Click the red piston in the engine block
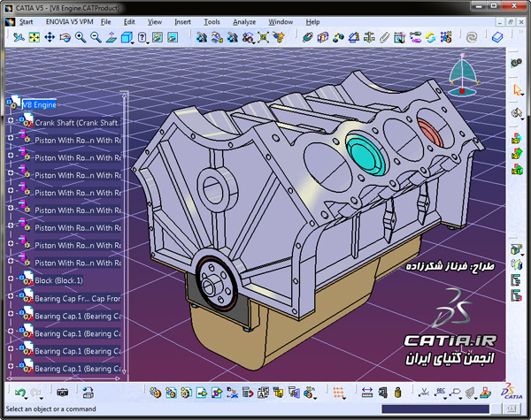 pos(429,133)
